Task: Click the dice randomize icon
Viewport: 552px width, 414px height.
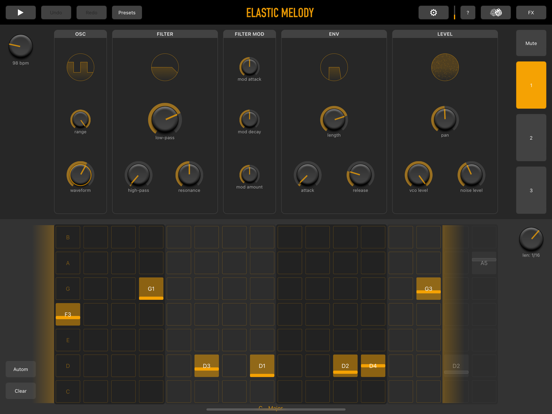Action: pyautogui.click(x=496, y=13)
